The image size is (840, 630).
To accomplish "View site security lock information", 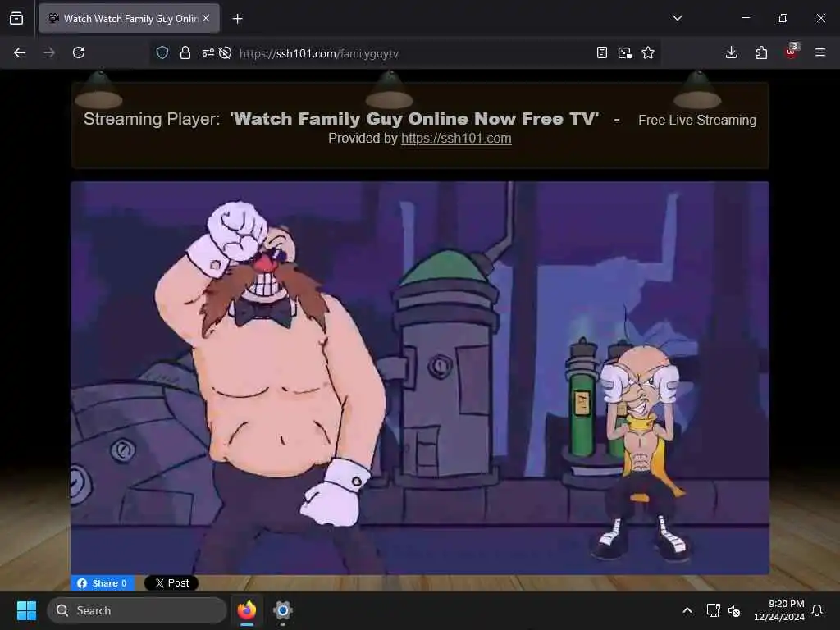I will 185,52.
